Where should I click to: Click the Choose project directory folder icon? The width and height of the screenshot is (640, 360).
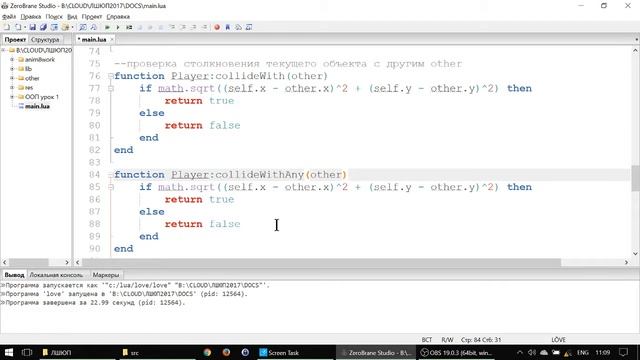click(x=64, y=27)
